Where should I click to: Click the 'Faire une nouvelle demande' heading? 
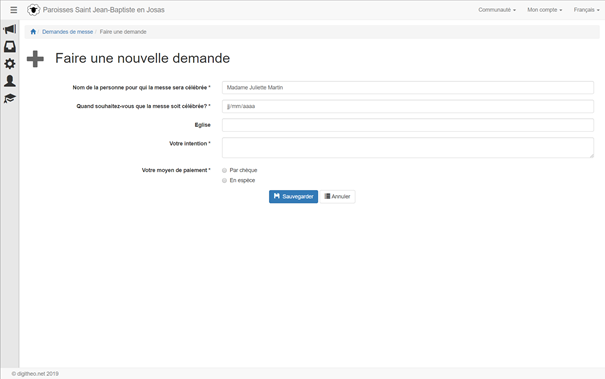142,58
